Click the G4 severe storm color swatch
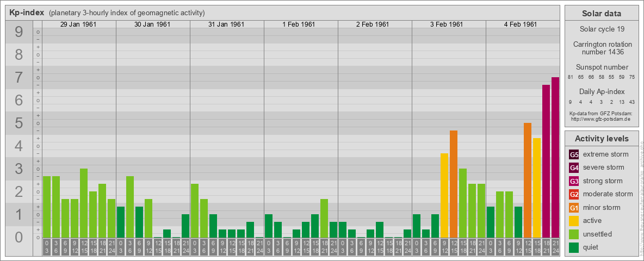The height and width of the screenshot is (261, 644). (x=574, y=167)
